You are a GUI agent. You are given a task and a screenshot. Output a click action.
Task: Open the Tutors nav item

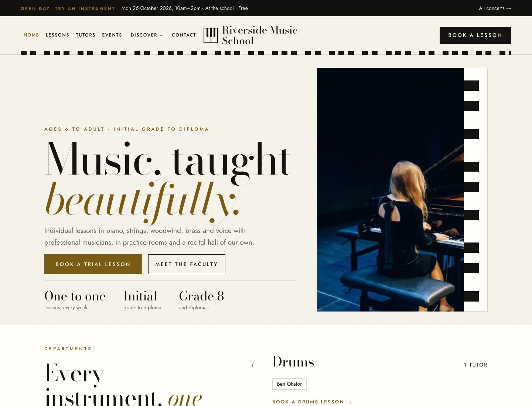[86, 35]
